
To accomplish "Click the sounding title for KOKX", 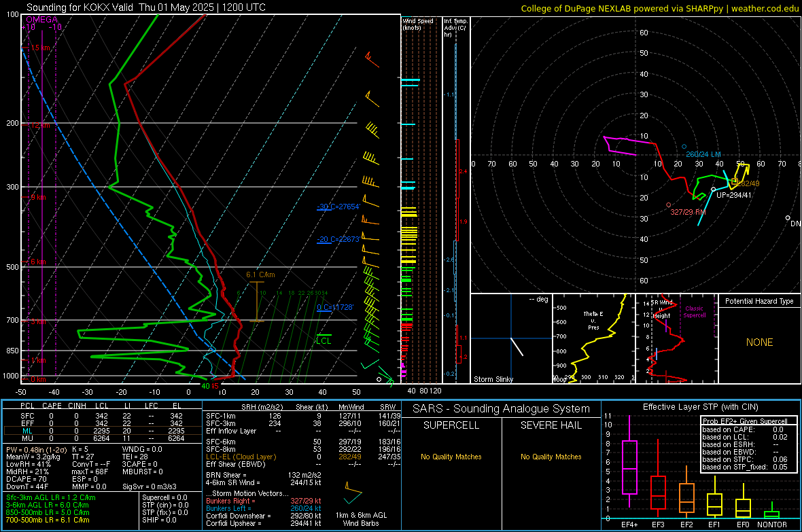I will click(145, 7).
